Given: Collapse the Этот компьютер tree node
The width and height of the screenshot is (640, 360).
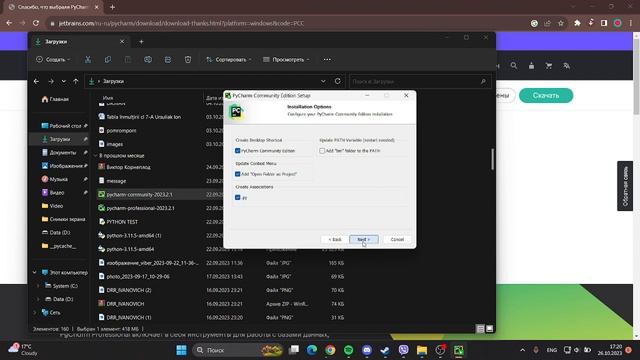Looking at the screenshot, I should click(35, 272).
